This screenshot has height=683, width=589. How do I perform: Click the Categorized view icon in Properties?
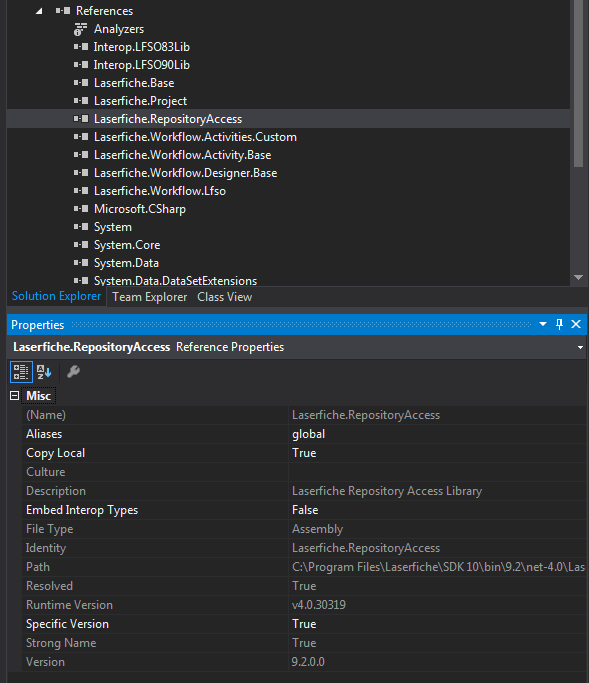21,372
